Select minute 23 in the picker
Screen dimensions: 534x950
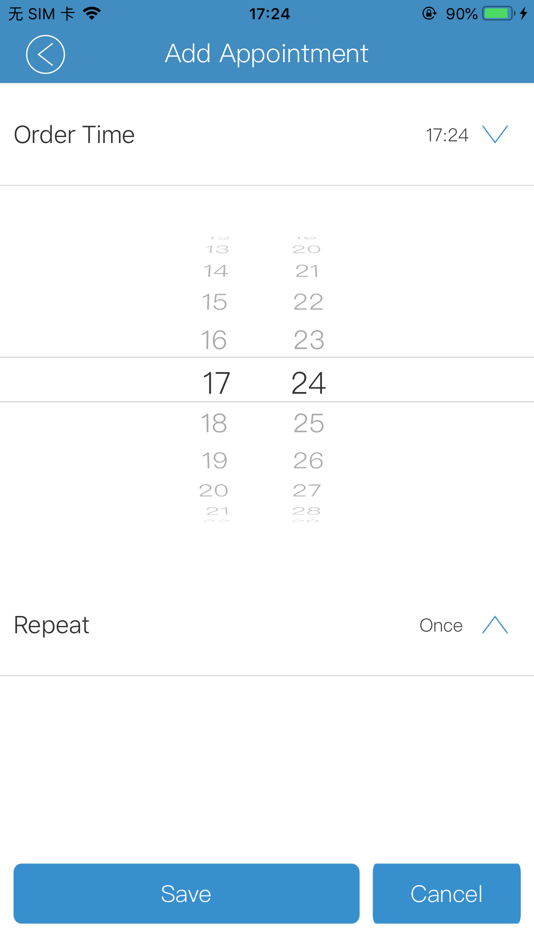point(309,340)
